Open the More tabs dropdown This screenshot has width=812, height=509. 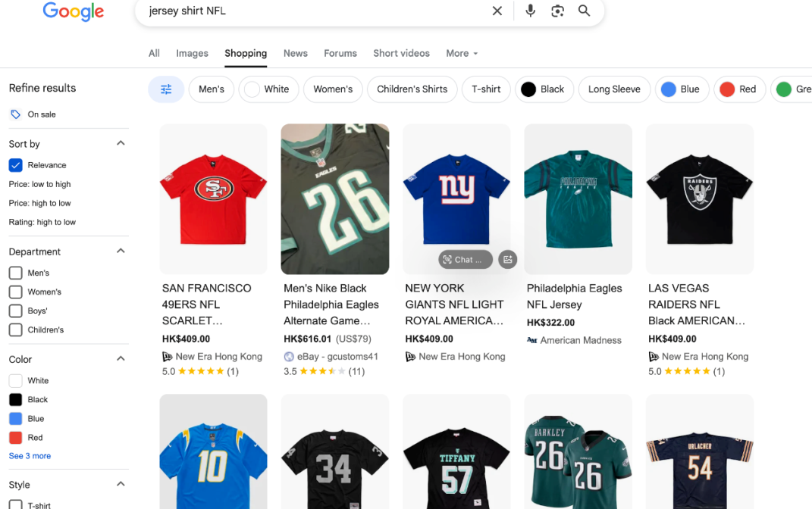click(461, 53)
